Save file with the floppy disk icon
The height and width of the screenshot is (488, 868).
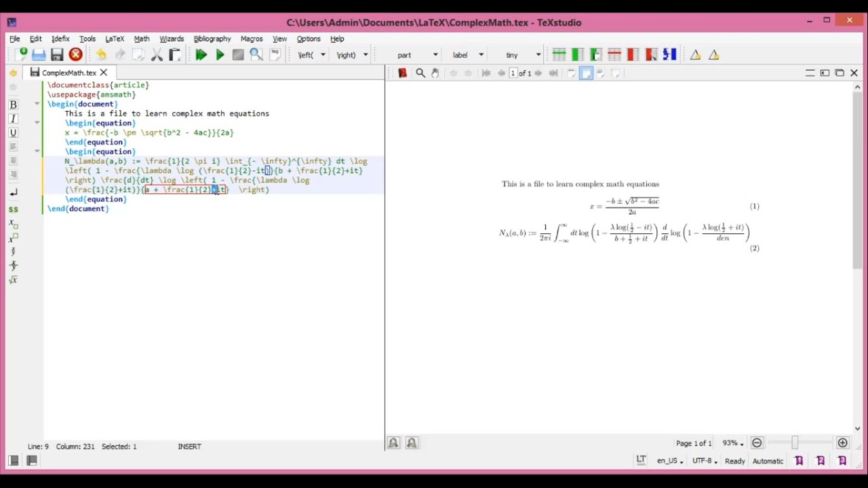click(57, 55)
